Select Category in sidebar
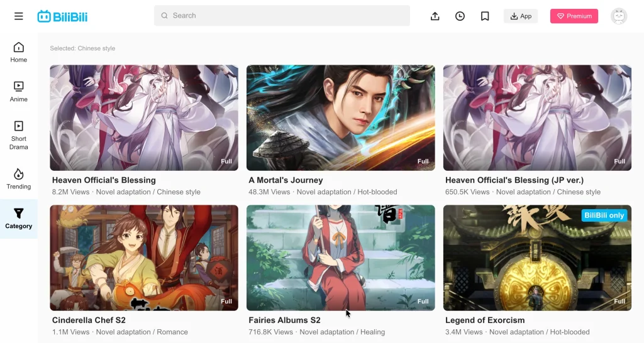644x343 pixels. pos(18,219)
